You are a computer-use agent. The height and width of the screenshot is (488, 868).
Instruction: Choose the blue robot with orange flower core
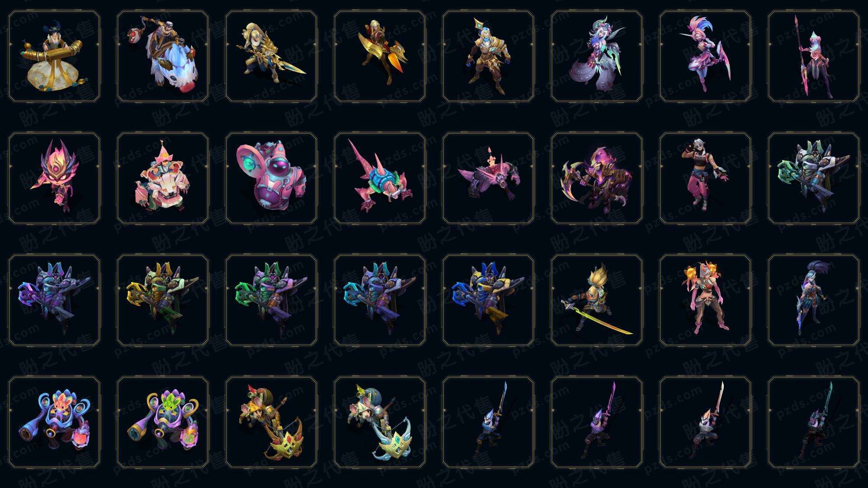point(54,422)
